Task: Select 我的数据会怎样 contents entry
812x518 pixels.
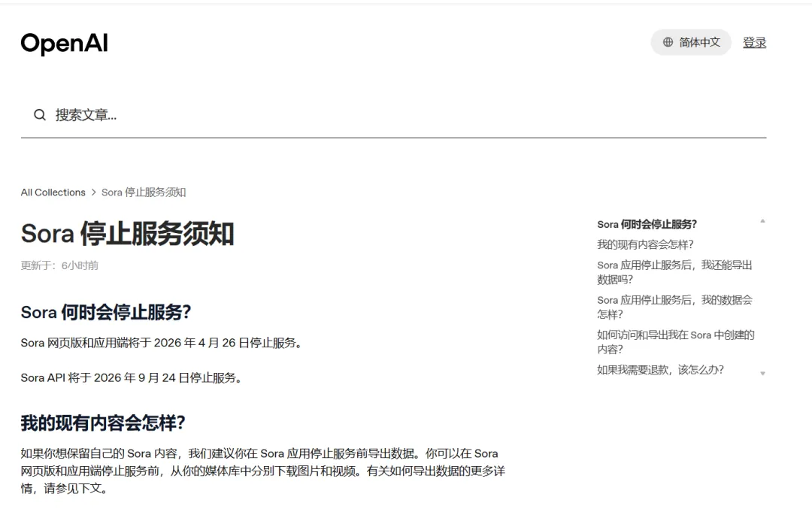Action: point(674,307)
